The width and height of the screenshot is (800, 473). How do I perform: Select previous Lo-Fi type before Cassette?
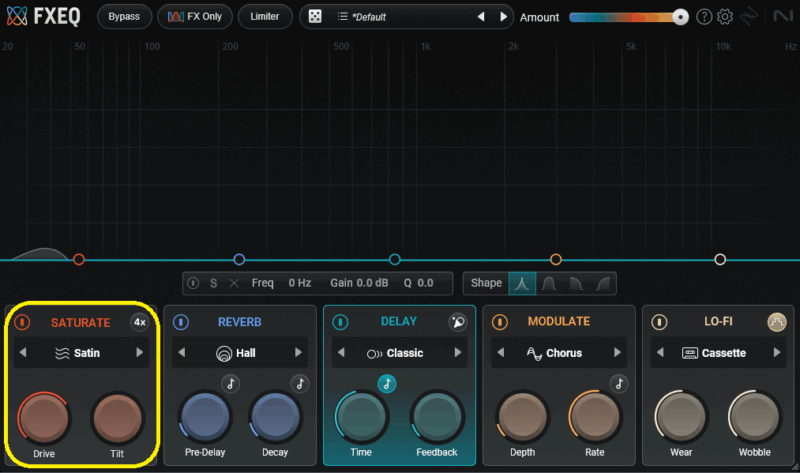pyautogui.click(x=661, y=353)
